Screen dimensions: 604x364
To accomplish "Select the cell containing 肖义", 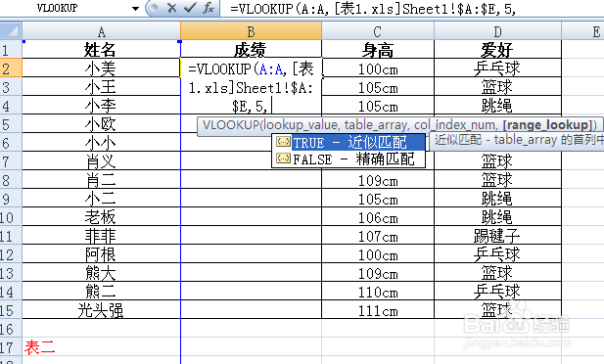I will 101,161.
